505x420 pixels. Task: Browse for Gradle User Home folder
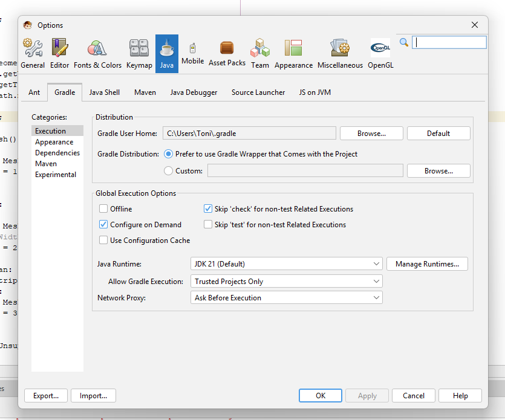(371, 134)
